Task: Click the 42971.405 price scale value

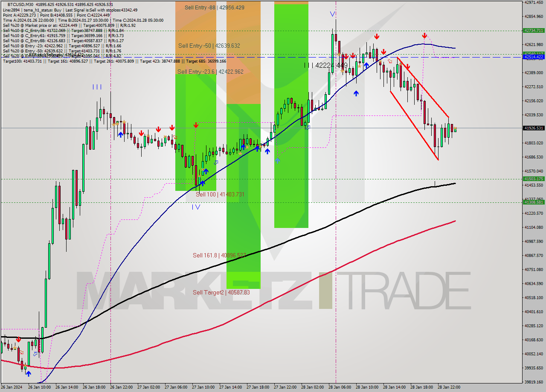Action: coord(534,3)
